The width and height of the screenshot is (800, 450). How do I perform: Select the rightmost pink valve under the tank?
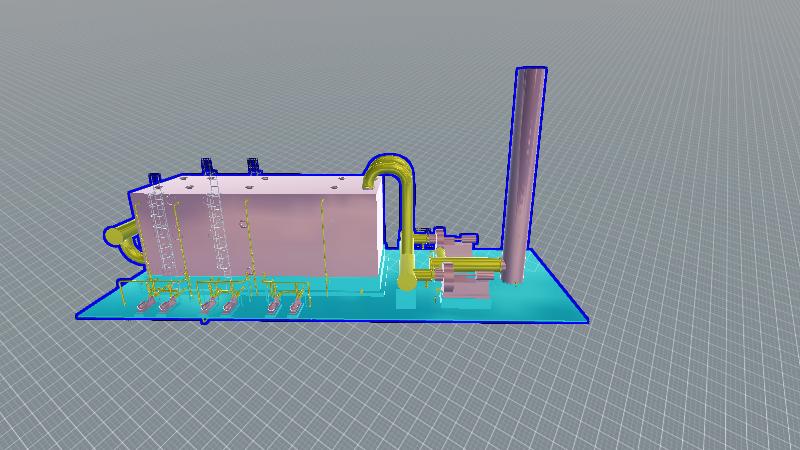(x=294, y=307)
